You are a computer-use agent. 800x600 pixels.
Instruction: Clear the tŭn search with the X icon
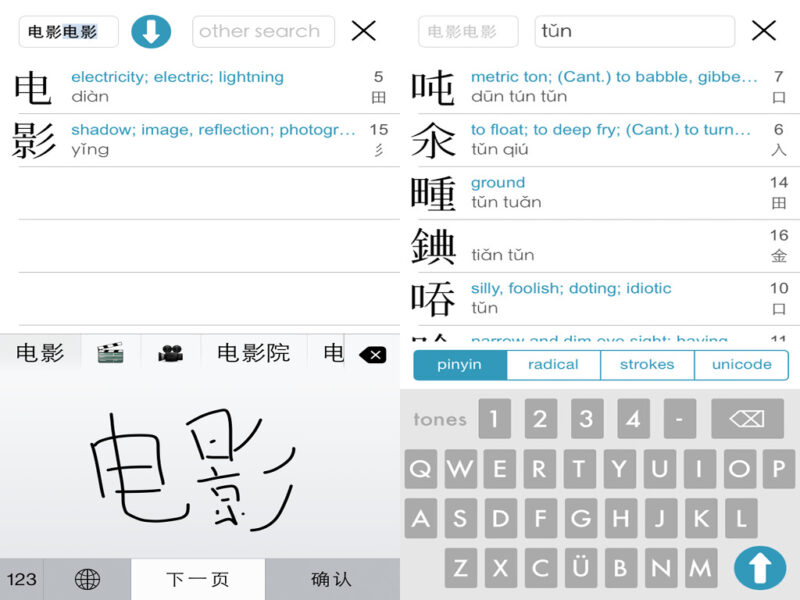(763, 31)
